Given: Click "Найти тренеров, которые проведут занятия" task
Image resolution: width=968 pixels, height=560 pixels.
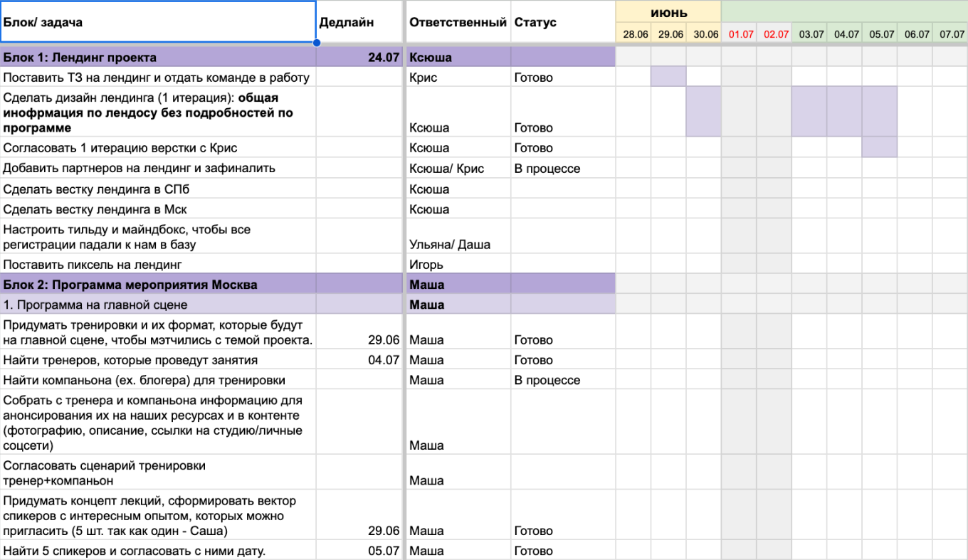Looking at the screenshot, I should tap(158, 360).
